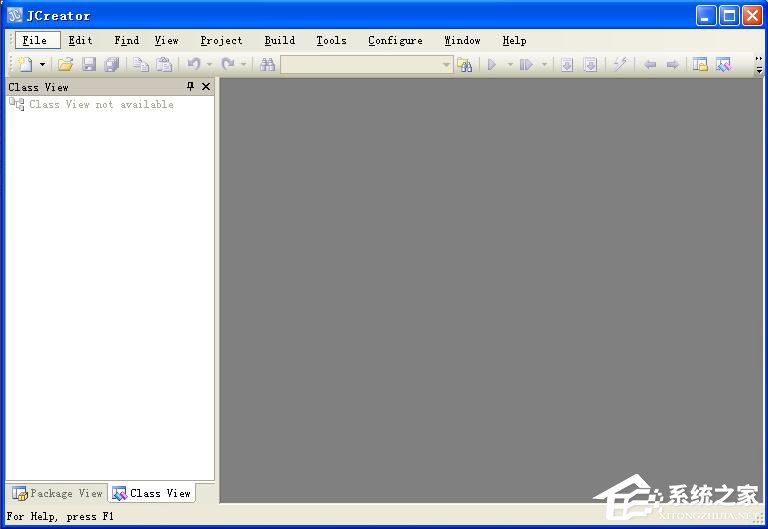Switch to the Package View tab
Viewport: 768px width, 529px height.
click(57, 493)
